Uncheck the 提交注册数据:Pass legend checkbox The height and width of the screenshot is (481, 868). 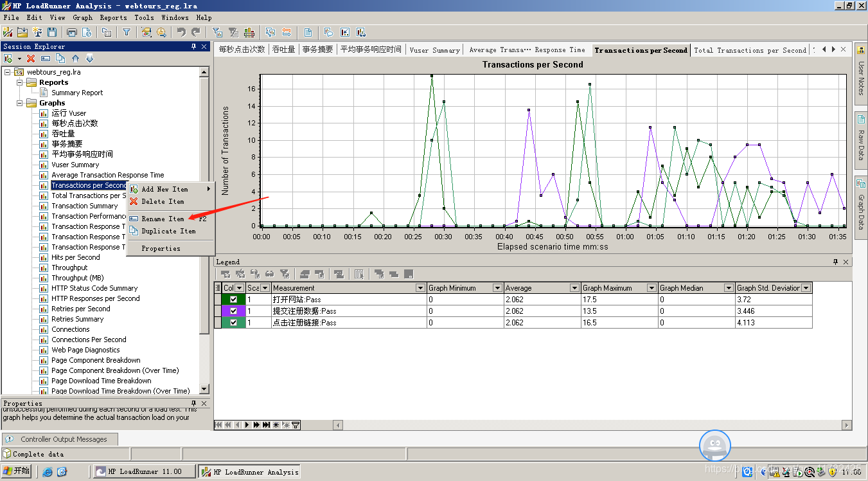click(x=233, y=311)
